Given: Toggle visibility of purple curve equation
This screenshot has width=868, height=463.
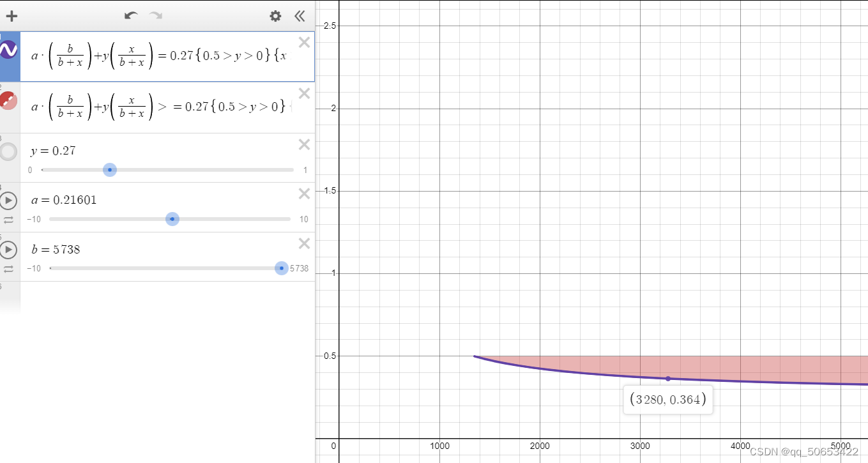Looking at the screenshot, I should point(8,50).
